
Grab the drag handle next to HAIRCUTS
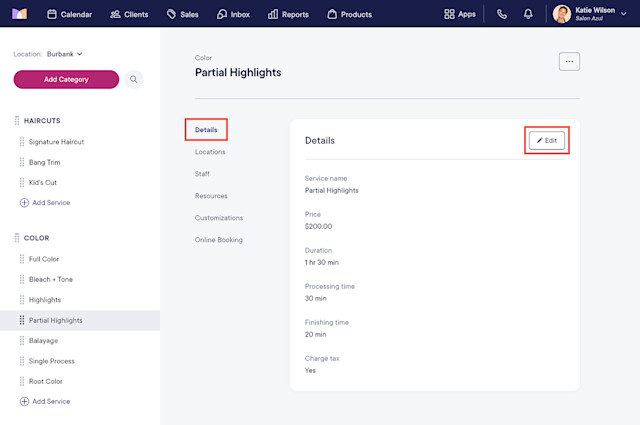[17, 120]
